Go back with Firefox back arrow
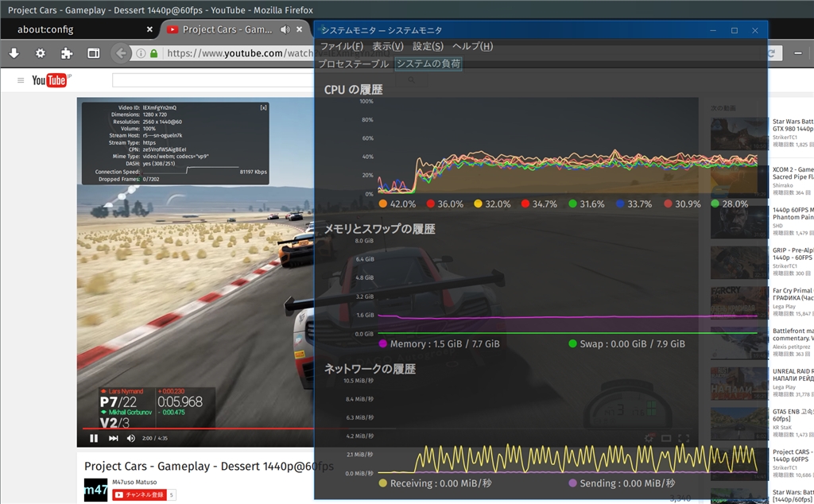 click(x=121, y=53)
